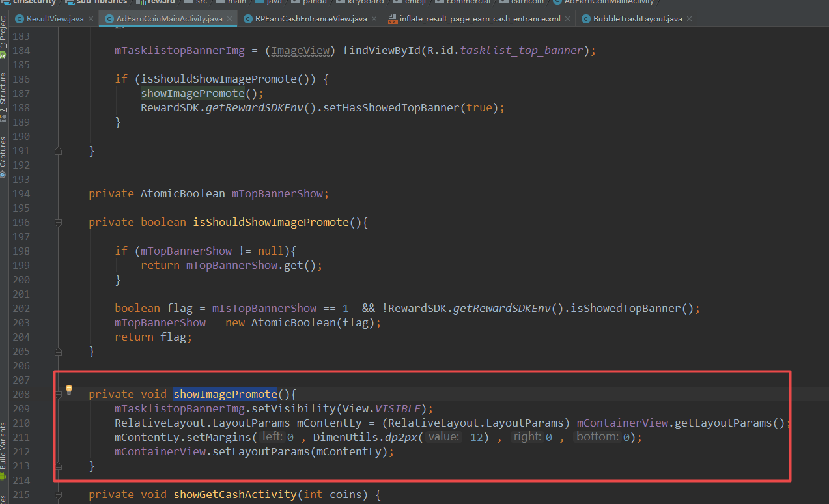
Task: Click the XML file icon on the inflate_result_page tab
Action: (392, 19)
